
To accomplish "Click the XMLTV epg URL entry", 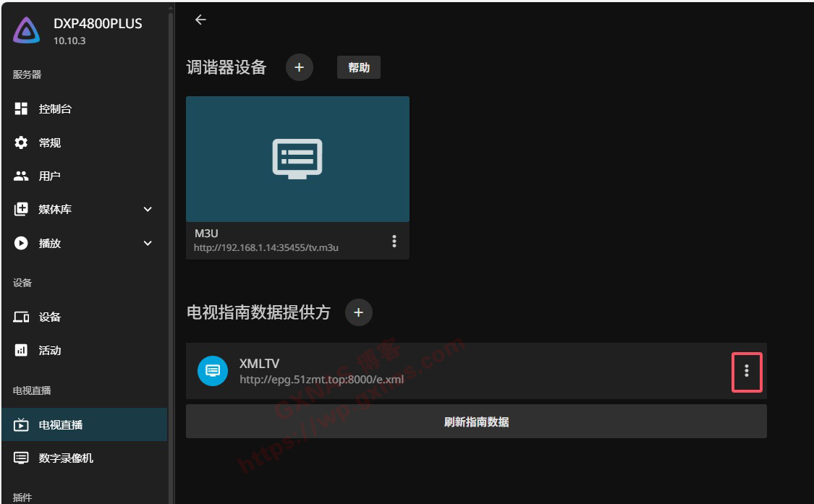I will point(321,379).
